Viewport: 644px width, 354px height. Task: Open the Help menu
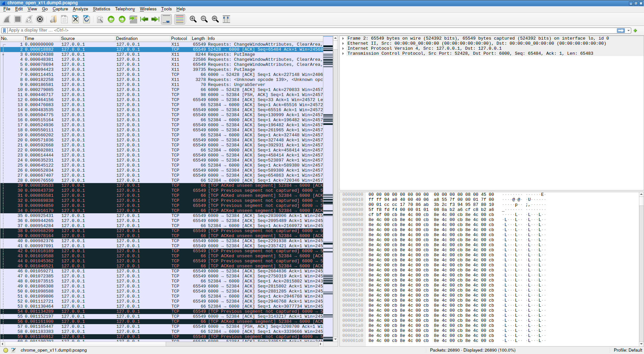coord(181,9)
